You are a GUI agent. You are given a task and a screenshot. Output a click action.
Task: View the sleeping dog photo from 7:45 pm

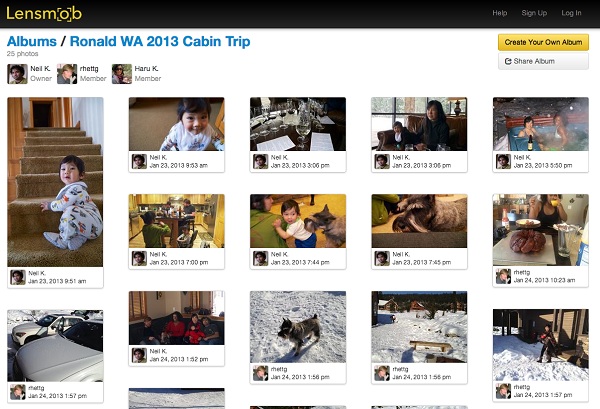point(419,221)
